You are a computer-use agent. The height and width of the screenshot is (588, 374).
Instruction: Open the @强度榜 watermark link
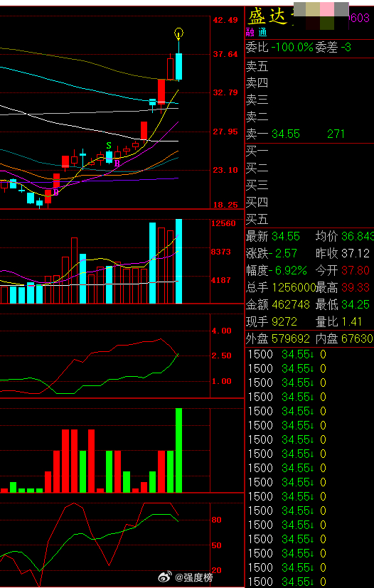point(193,577)
